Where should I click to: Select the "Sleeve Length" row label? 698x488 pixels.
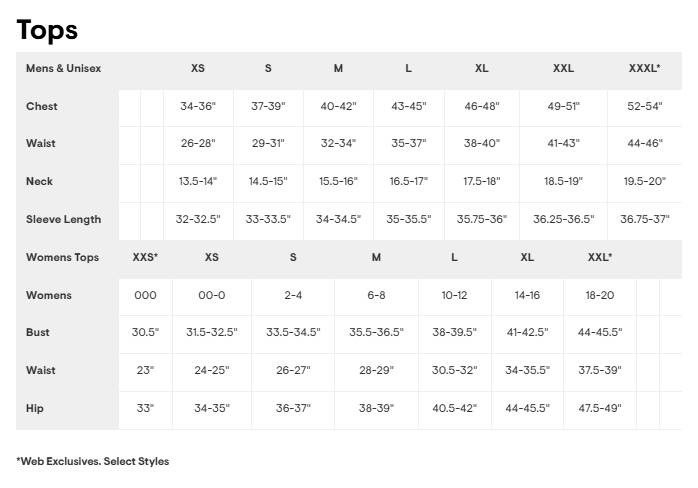pos(63,219)
